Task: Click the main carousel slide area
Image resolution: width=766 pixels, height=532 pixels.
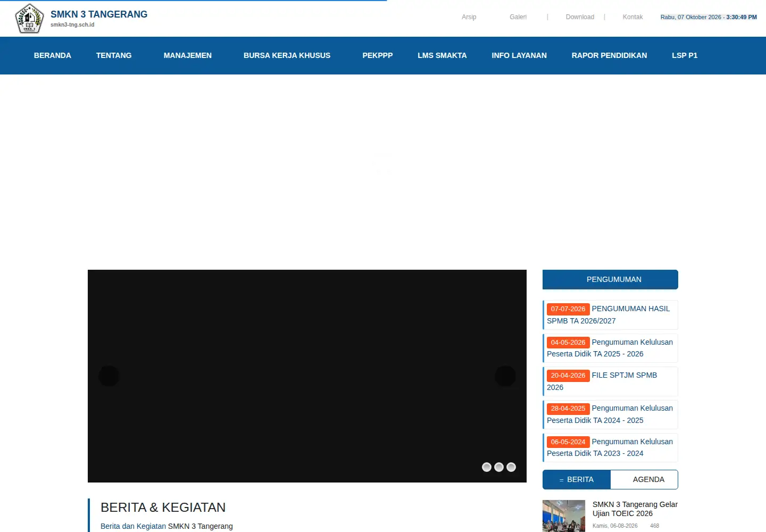Action: point(307,376)
